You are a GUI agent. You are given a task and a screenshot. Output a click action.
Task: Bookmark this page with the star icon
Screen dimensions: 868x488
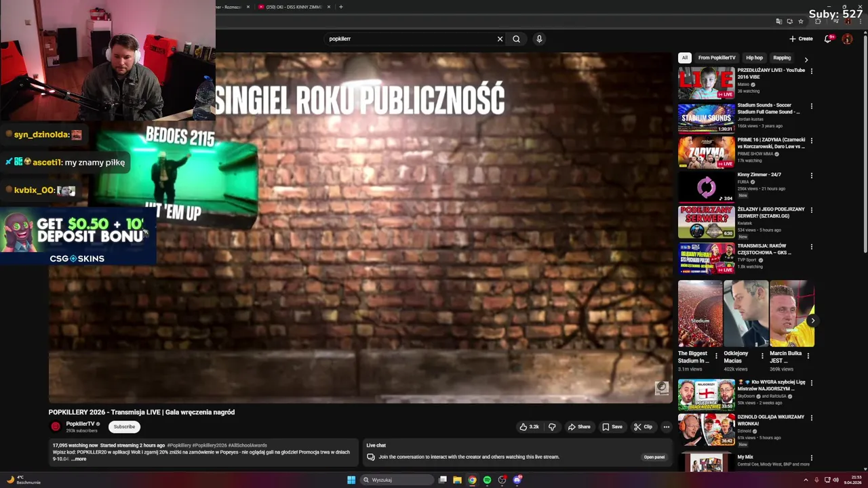coord(800,21)
